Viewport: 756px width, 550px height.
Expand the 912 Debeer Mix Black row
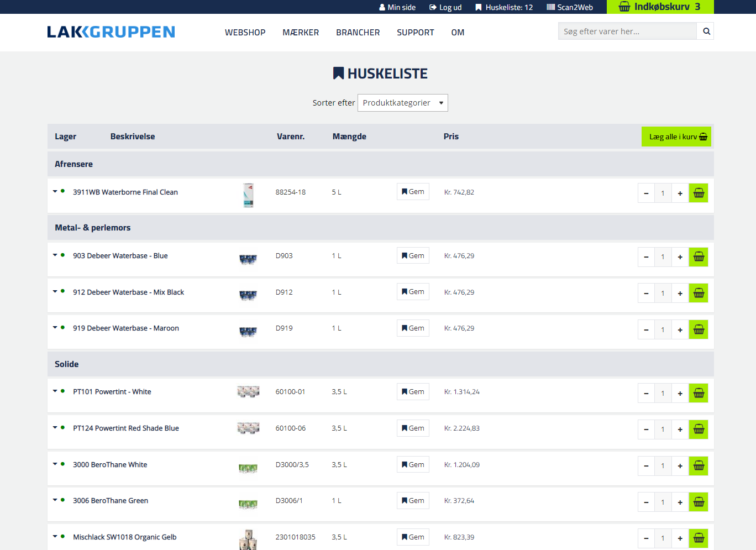tap(55, 291)
